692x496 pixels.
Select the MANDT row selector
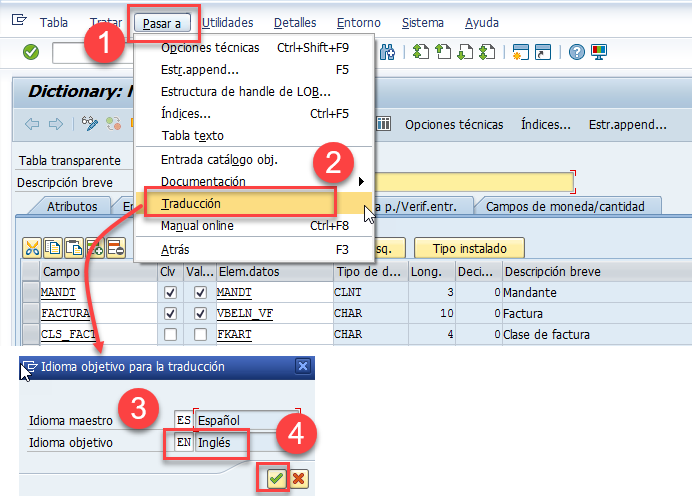(x=30, y=292)
